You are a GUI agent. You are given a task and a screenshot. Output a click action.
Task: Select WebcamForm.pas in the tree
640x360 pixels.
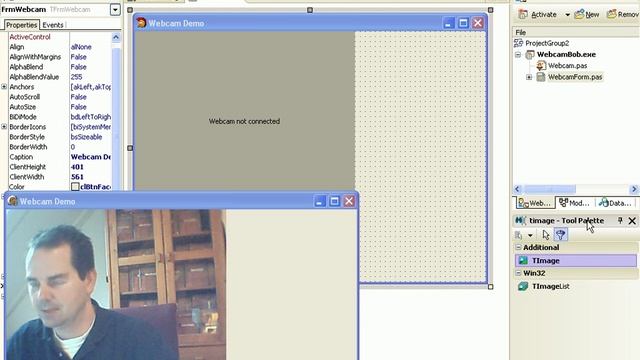(575, 77)
